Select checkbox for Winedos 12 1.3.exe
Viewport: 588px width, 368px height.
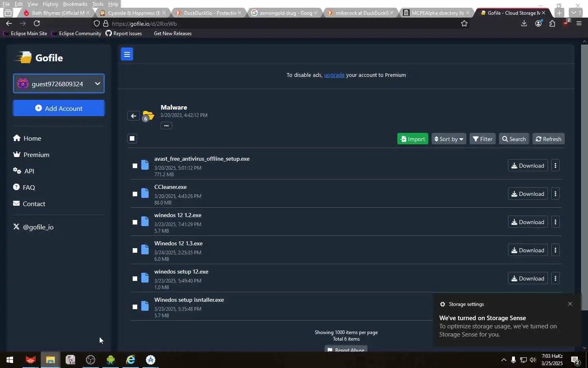coord(135,251)
